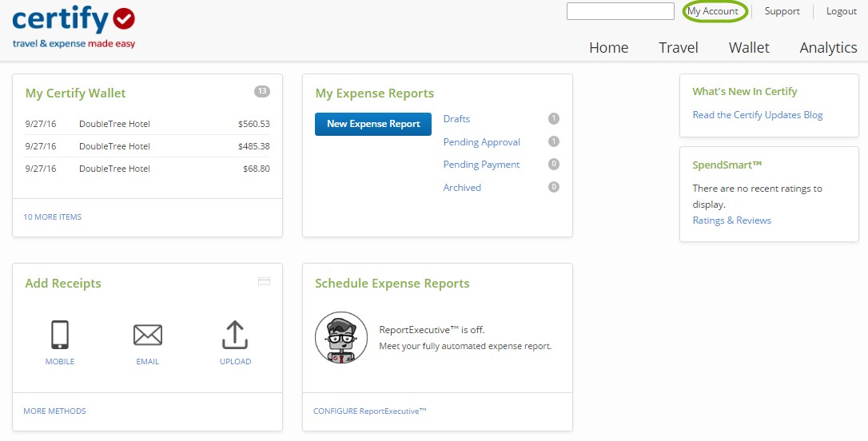This screenshot has height=441, width=868.
Task: Click the Upload arrow receipt icon
Action: coord(235,335)
